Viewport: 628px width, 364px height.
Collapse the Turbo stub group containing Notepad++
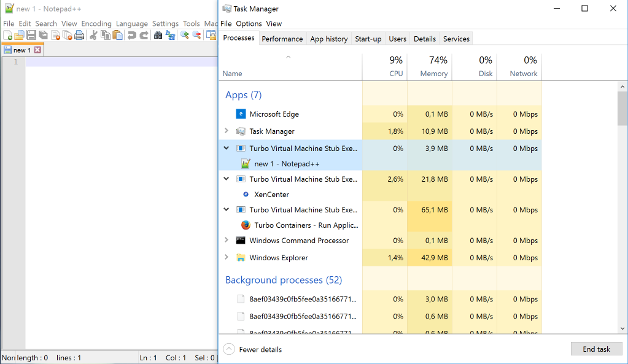click(x=227, y=148)
